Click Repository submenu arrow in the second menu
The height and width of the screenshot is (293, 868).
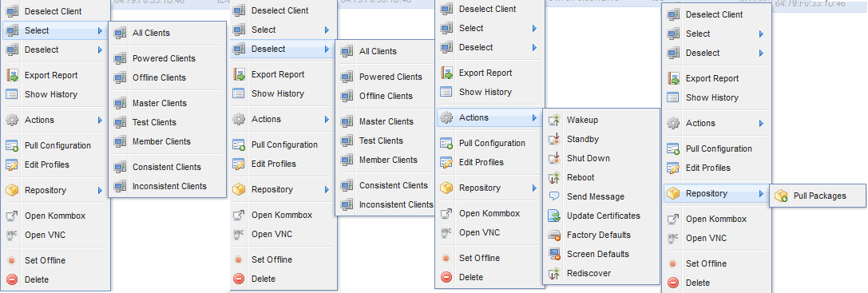tap(327, 190)
